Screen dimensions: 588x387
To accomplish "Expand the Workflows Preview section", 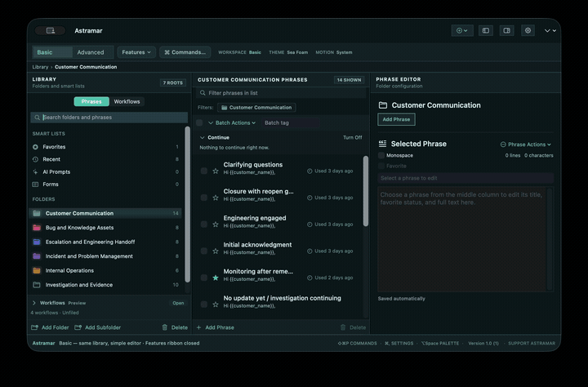I will click(34, 303).
